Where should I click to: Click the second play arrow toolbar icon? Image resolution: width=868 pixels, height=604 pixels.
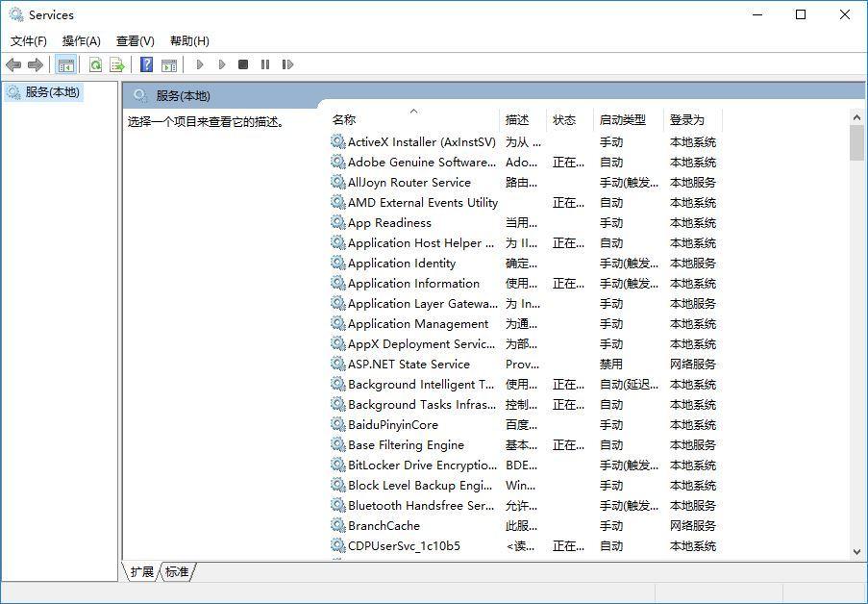pos(222,64)
